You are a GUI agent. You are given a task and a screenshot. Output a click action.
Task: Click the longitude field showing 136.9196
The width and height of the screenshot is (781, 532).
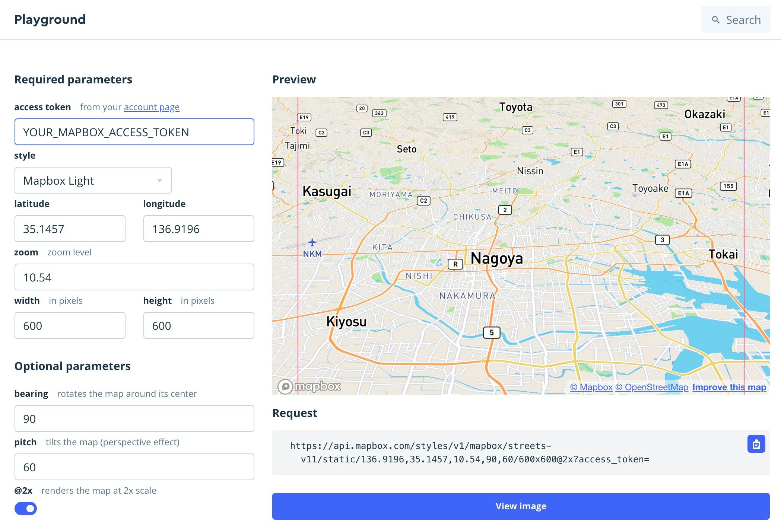[x=199, y=229]
